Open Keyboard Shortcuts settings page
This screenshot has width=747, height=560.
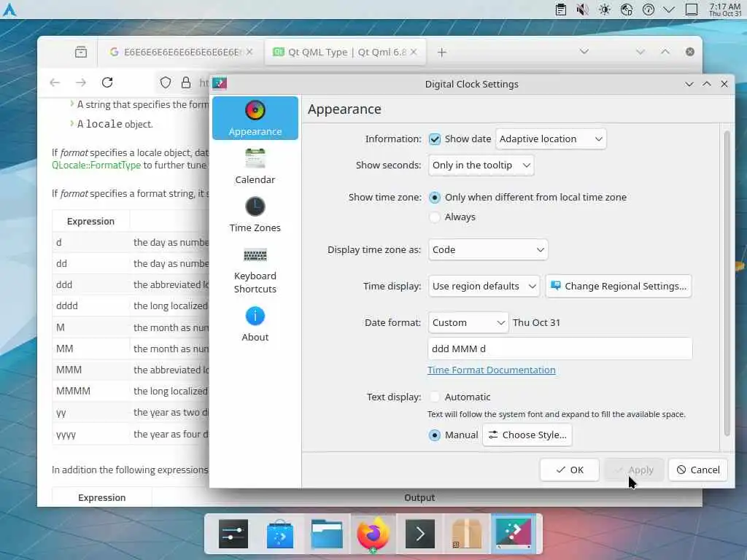click(x=255, y=269)
